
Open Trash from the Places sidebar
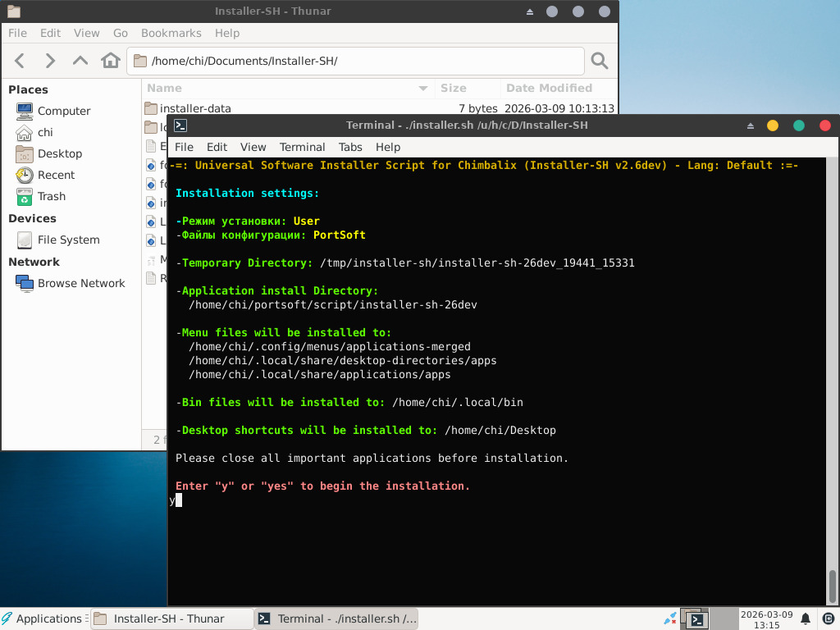tap(51, 196)
